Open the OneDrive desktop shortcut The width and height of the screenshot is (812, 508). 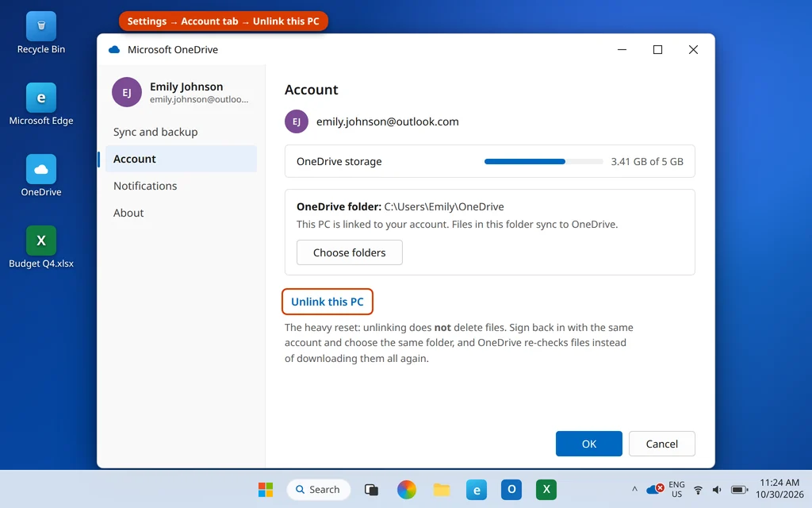41,175
